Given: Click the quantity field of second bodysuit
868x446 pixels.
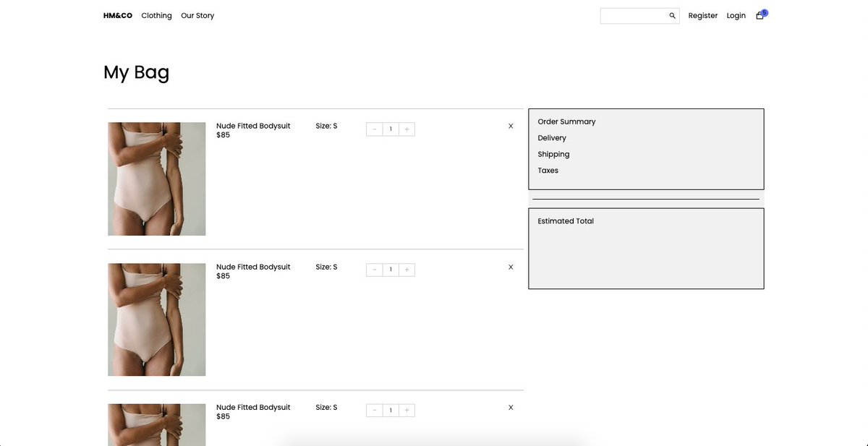Looking at the screenshot, I should click(391, 270).
